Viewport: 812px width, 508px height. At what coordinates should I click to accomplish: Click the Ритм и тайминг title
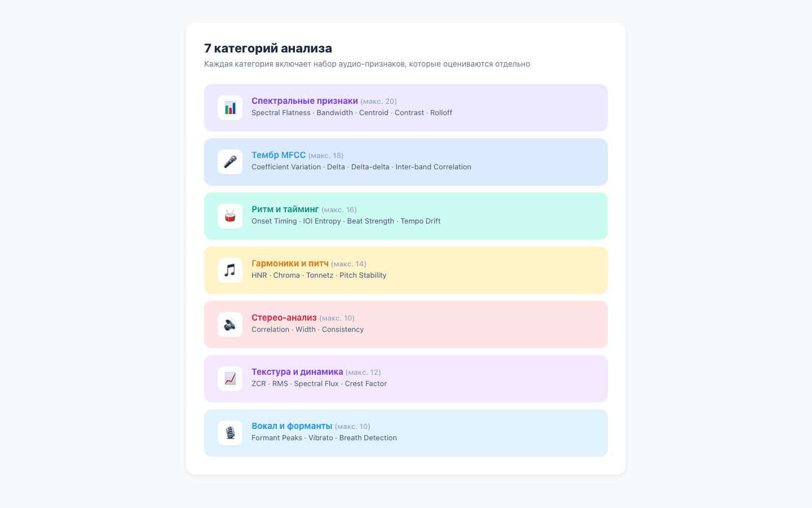coord(285,209)
